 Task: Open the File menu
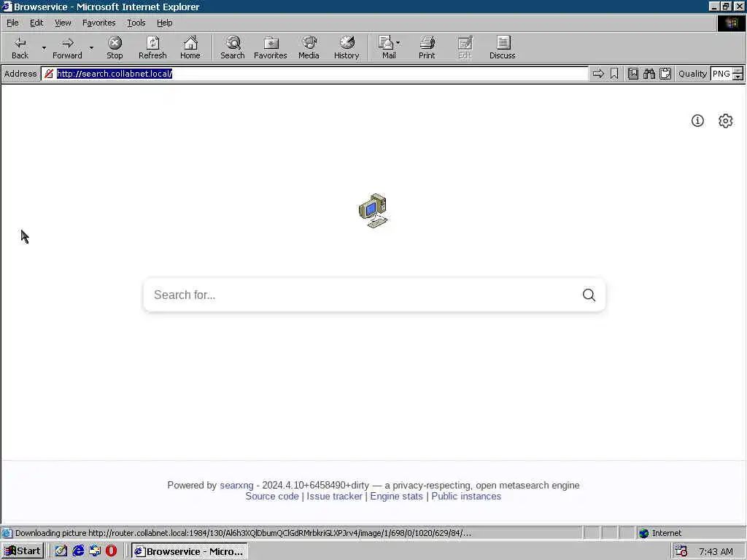pyautogui.click(x=12, y=23)
